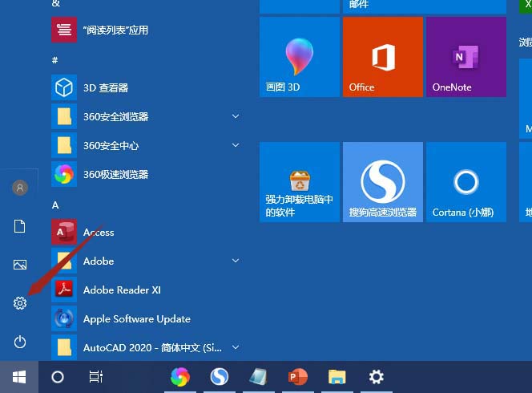Open the 搜狗高速浏览器 tile
This screenshot has width=532, height=393.
point(383,182)
